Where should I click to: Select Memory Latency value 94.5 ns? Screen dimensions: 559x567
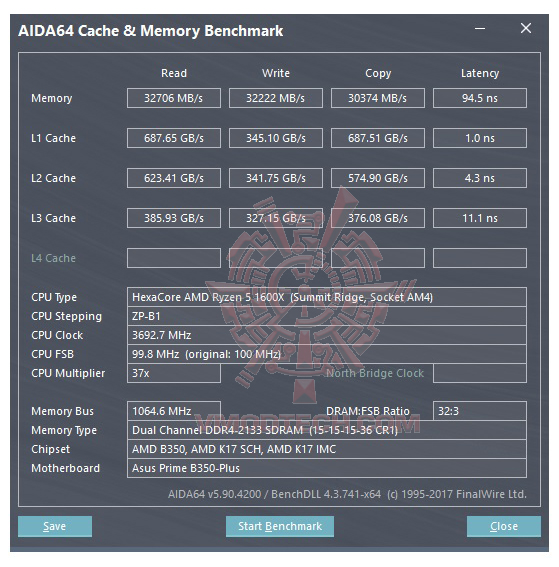(480, 98)
